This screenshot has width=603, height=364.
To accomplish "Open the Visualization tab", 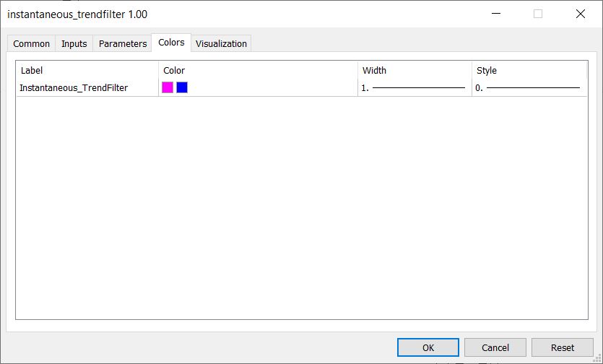I will (221, 43).
